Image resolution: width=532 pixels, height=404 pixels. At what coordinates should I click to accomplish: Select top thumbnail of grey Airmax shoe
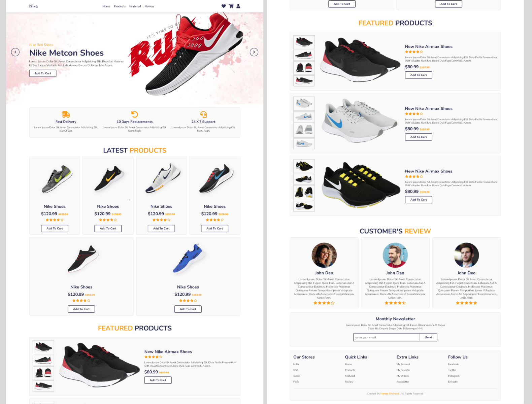click(x=304, y=104)
